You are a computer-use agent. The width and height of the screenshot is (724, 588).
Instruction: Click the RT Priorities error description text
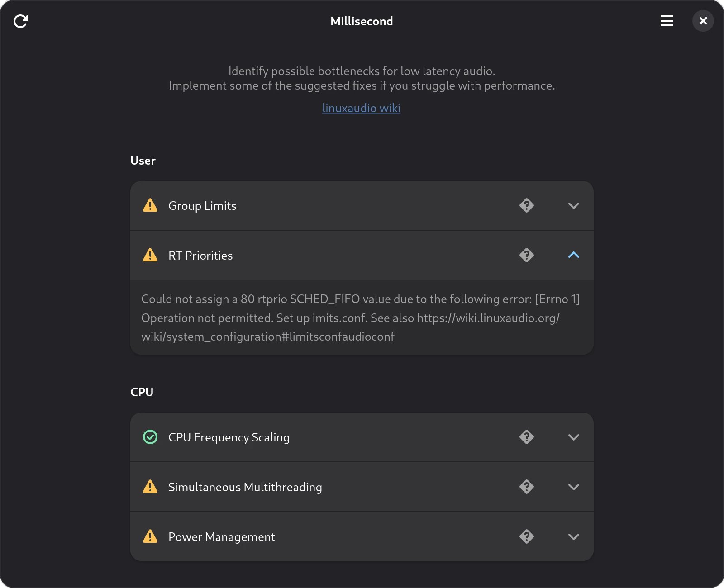tap(361, 318)
